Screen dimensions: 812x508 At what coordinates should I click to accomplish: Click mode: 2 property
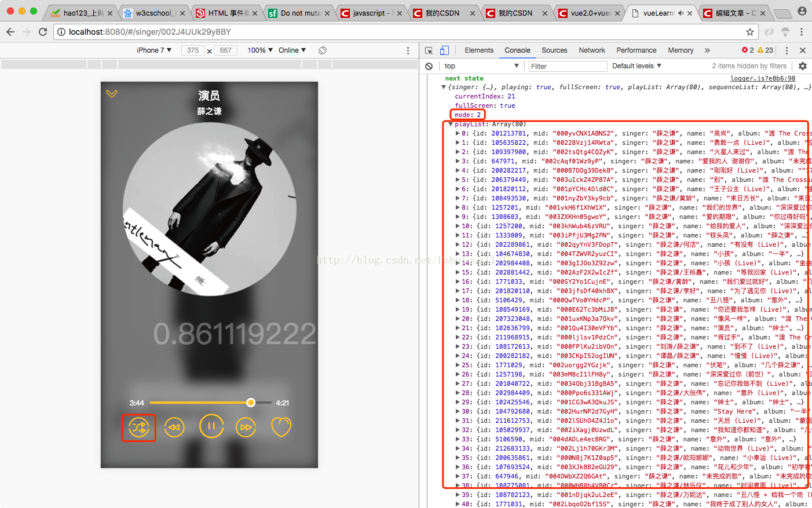pos(468,115)
